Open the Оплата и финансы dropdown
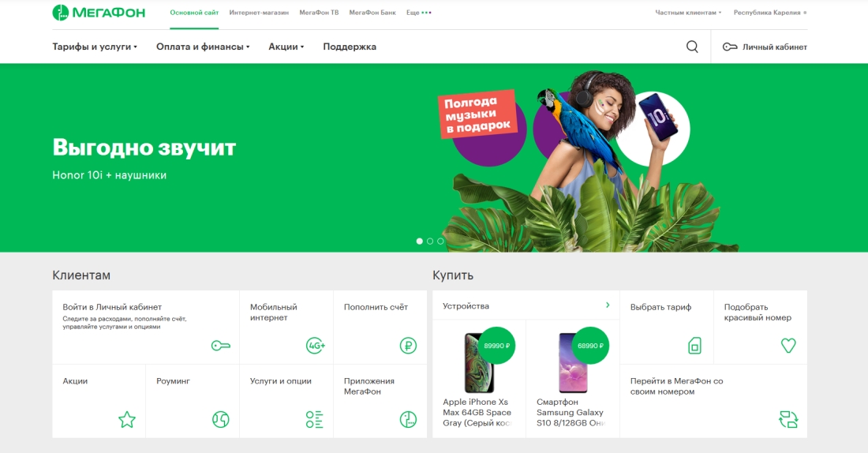Image resolution: width=868 pixels, height=453 pixels. 203,47
